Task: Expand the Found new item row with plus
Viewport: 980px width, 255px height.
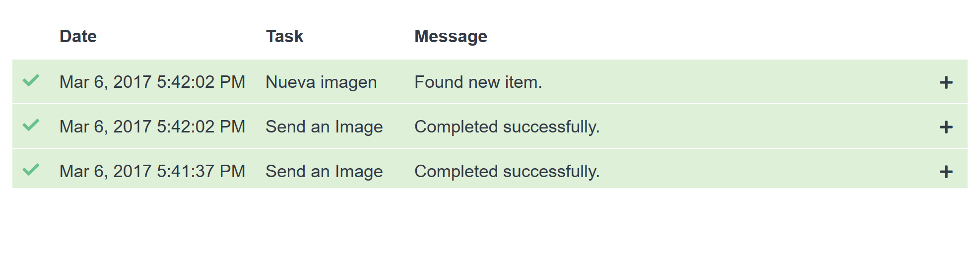Action: click(946, 82)
